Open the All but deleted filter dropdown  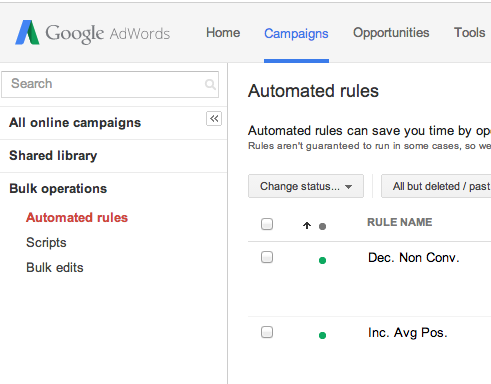click(436, 186)
